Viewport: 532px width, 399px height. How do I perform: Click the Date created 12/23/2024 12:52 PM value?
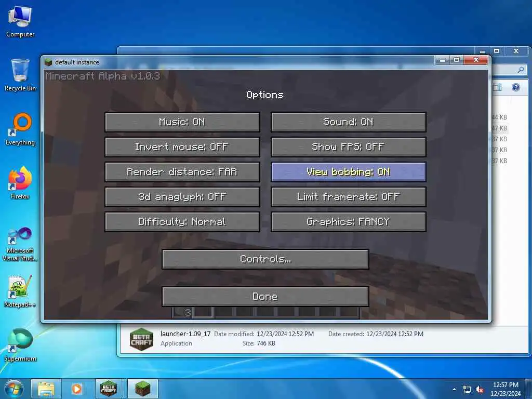coord(395,334)
